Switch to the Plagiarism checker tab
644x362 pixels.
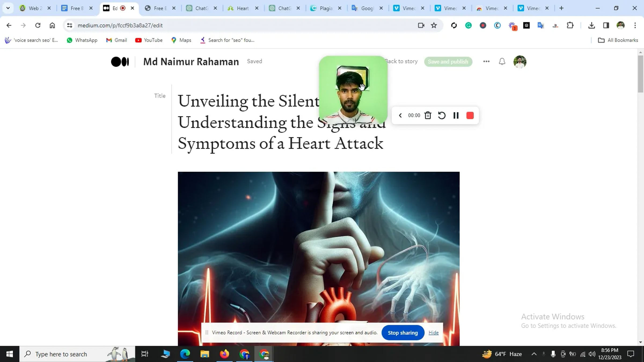pos(325,8)
